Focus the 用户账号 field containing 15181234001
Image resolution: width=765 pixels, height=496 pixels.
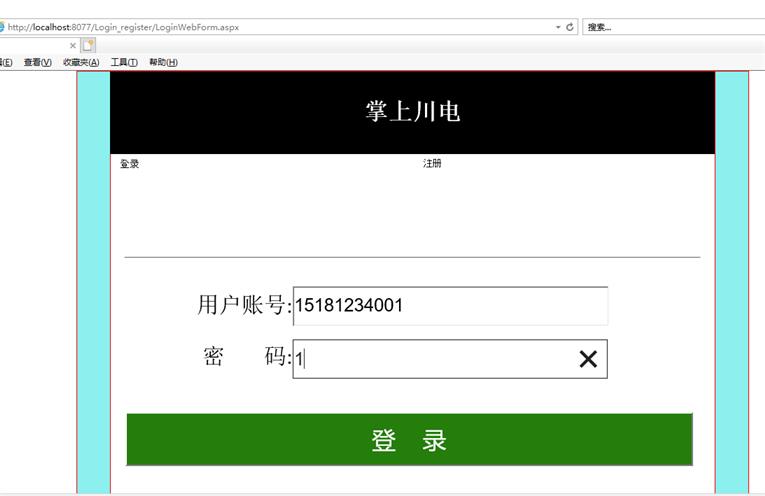450,306
